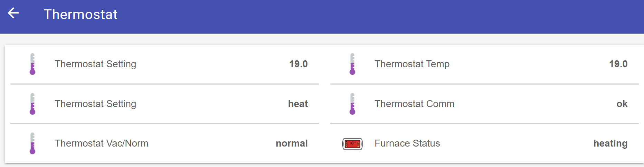This screenshot has width=644, height=167.
Task: Click thermometer icon beside Thermostat Comm
Action: (x=352, y=104)
